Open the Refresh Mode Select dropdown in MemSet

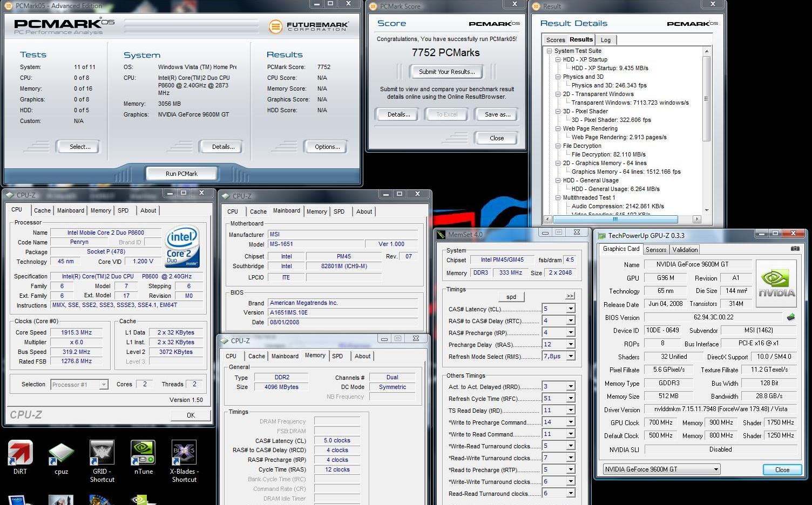[x=570, y=356]
